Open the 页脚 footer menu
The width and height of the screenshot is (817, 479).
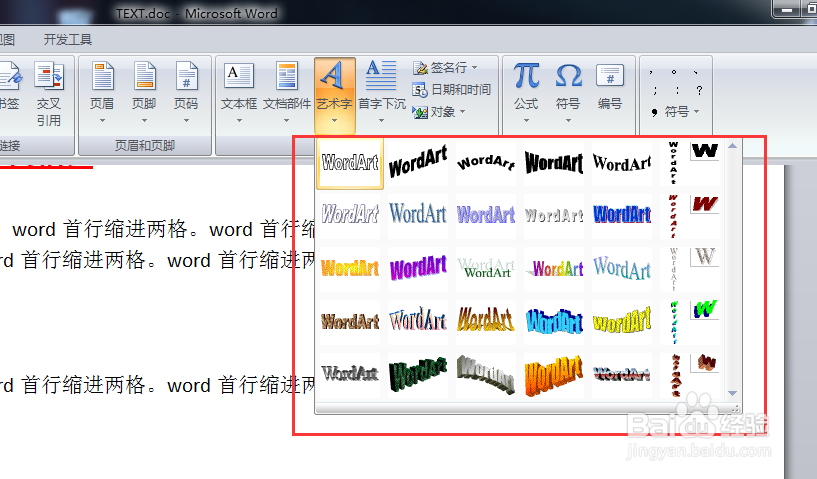[144, 94]
